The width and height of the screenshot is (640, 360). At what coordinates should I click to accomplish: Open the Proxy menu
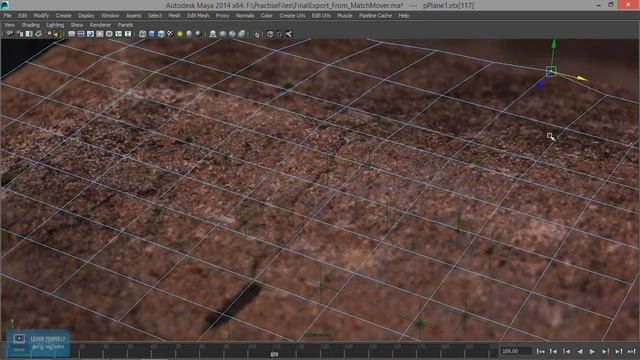[222, 16]
